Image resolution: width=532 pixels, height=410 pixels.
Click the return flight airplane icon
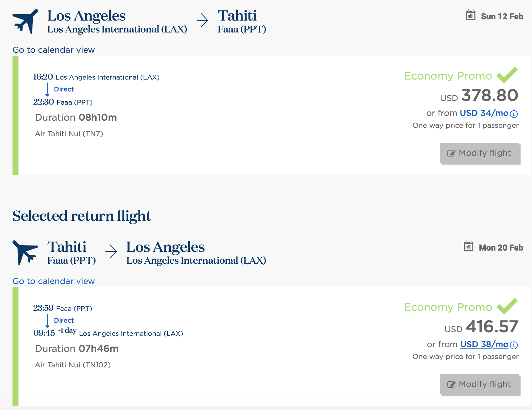[25, 252]
